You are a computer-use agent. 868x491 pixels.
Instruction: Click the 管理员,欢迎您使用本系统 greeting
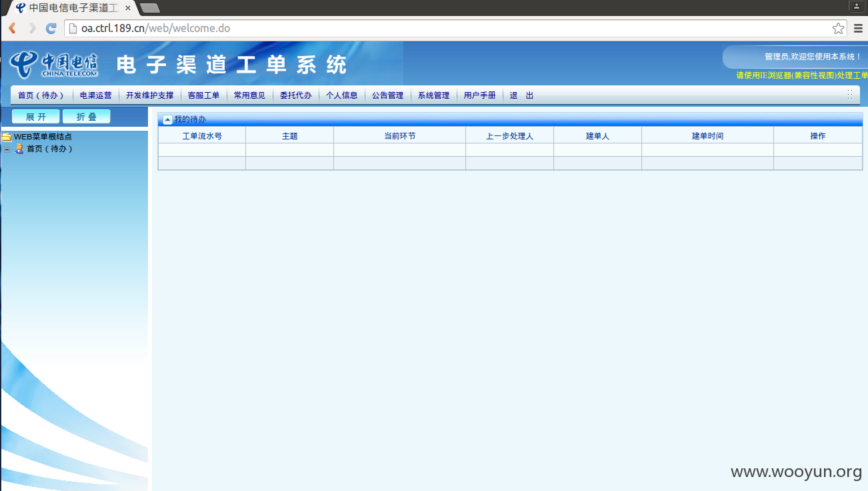point(813,57)
